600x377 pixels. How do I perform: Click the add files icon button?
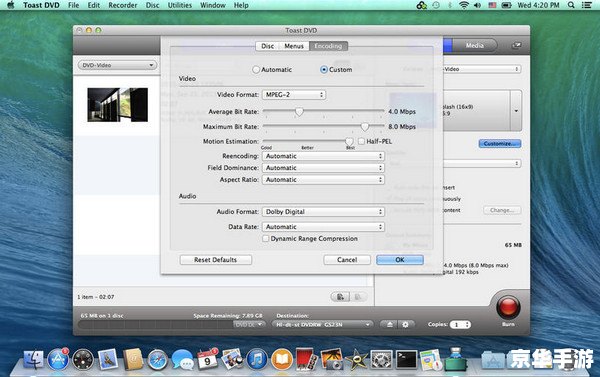tap(340, 297)
